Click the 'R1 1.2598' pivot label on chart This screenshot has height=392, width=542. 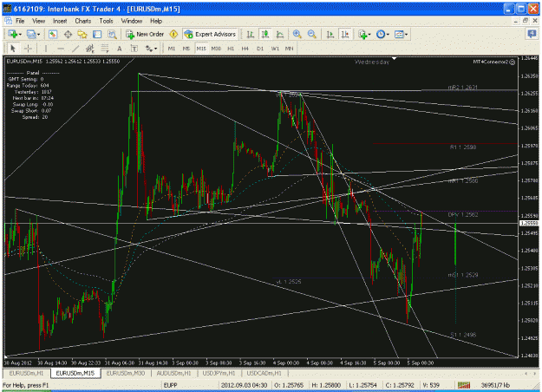[463, 147]
